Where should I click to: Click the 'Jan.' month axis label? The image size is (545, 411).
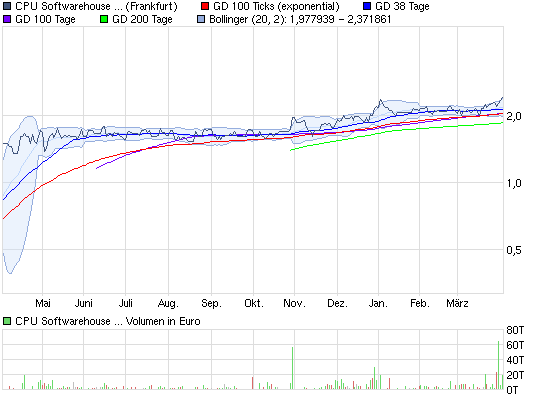point(378,303)
